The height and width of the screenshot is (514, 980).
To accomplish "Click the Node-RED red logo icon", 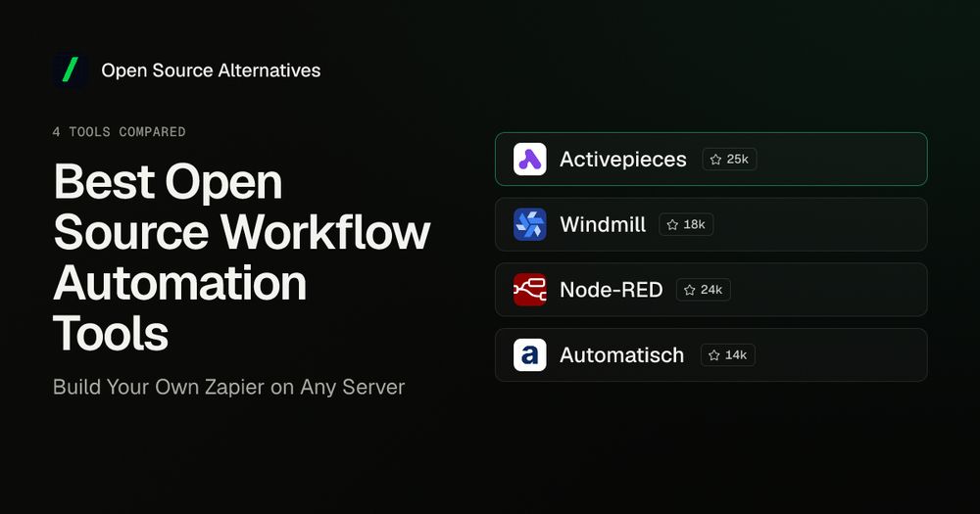I will (x=530, y=290).
